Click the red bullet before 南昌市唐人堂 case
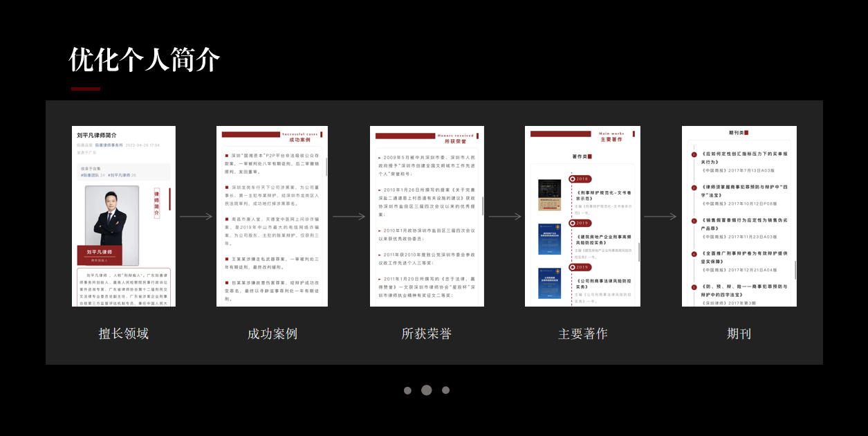The image size is (868, 436). coord(227,219)
